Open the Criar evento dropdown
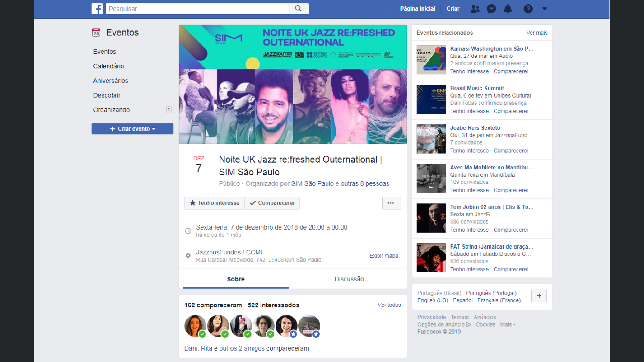644x362 pixels. tap(132, 129)
